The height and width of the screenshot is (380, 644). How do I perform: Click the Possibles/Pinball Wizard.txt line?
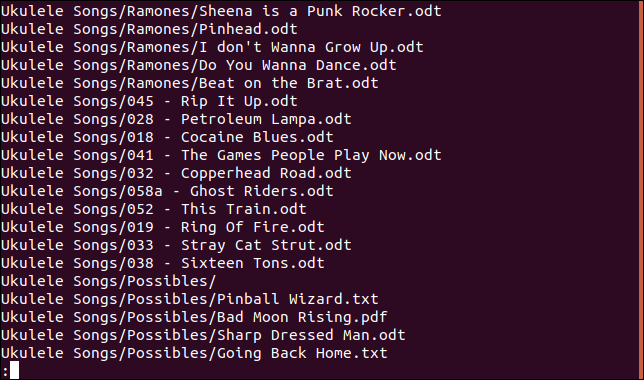190,300
